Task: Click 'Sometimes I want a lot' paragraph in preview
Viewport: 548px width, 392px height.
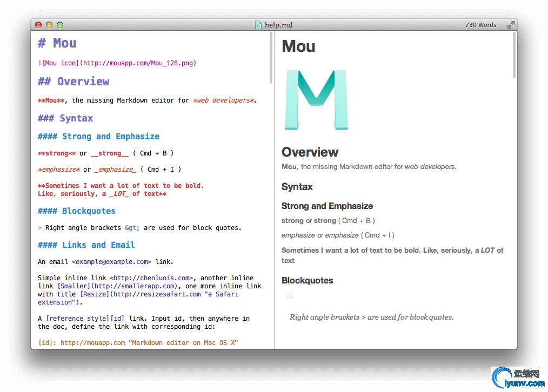Action: coord(392,255)
